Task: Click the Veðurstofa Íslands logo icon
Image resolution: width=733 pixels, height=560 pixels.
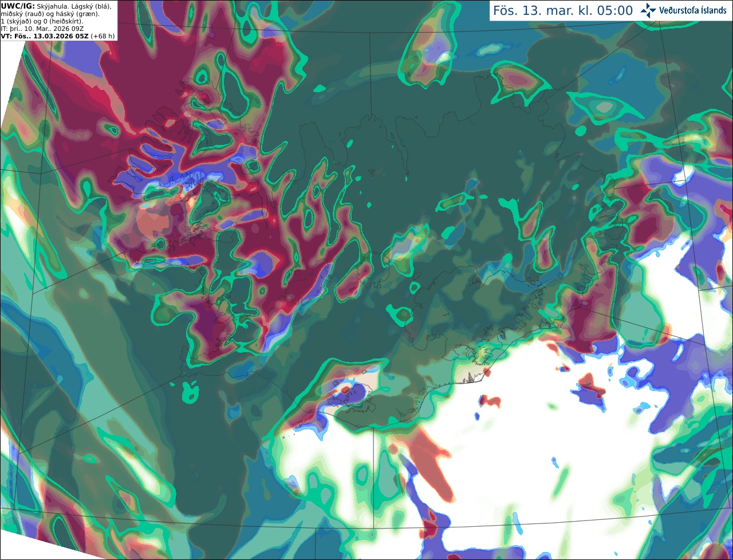Action: 648,10
